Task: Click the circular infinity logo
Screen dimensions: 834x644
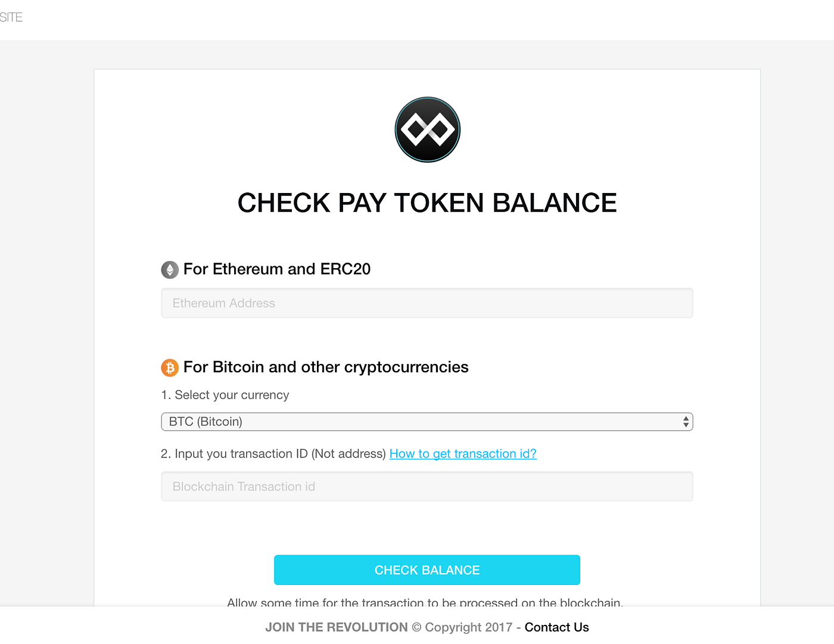Action: tap(427, 129)
